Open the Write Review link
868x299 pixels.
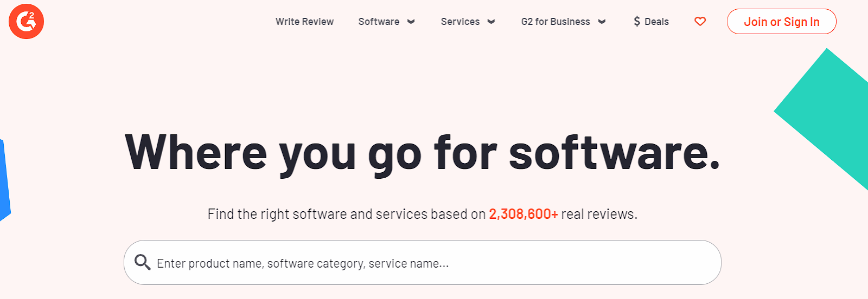tap(304, 22)
